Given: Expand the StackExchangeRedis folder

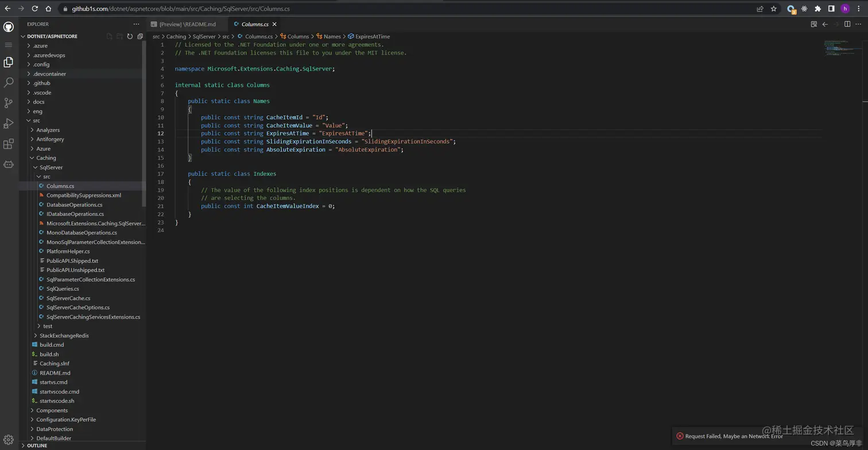Looking at the screenshot, I should pos(64,335).
